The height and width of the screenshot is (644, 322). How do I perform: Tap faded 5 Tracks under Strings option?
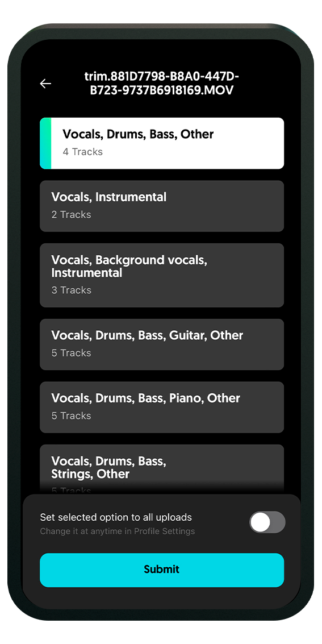click(x=72, y=490)
